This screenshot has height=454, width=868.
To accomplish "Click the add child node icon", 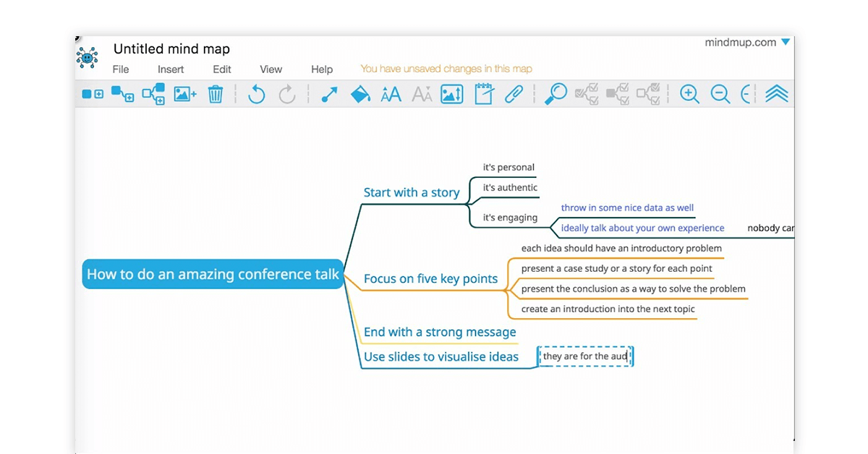I will point(122,94).
